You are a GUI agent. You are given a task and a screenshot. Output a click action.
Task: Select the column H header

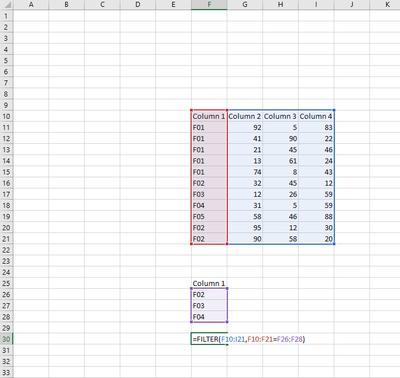(280, 5)
